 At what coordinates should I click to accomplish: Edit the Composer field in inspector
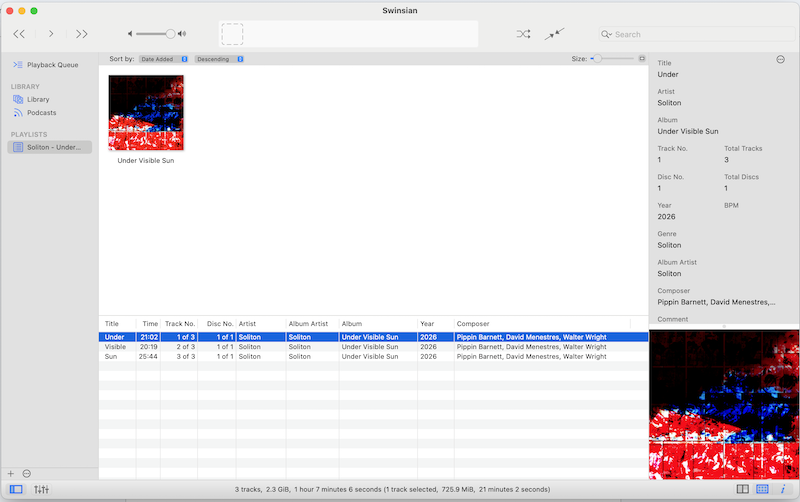716,303
